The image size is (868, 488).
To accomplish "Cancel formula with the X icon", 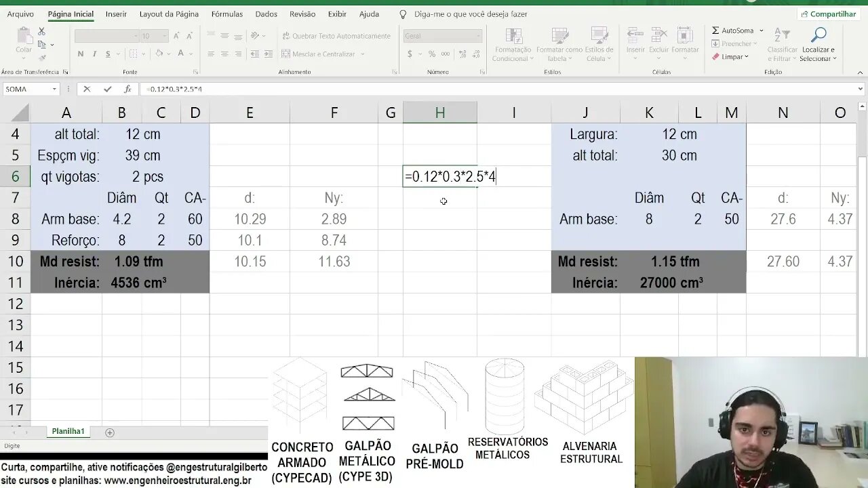I will point(87,89).
